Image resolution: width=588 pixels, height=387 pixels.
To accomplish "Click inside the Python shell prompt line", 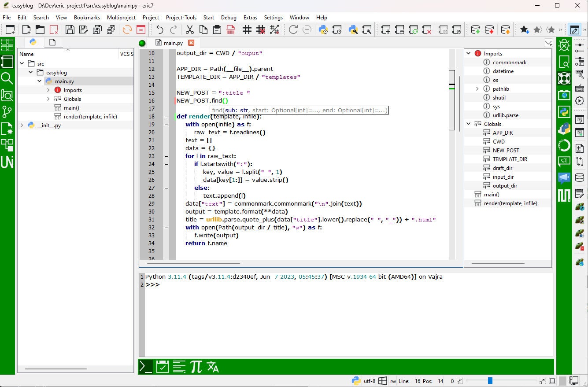I will [348, 285].
